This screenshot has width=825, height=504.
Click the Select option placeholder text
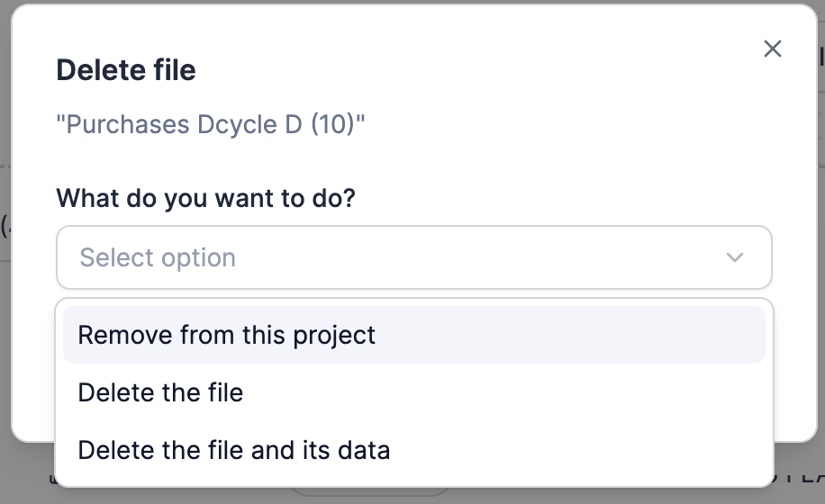click(158, 257)
